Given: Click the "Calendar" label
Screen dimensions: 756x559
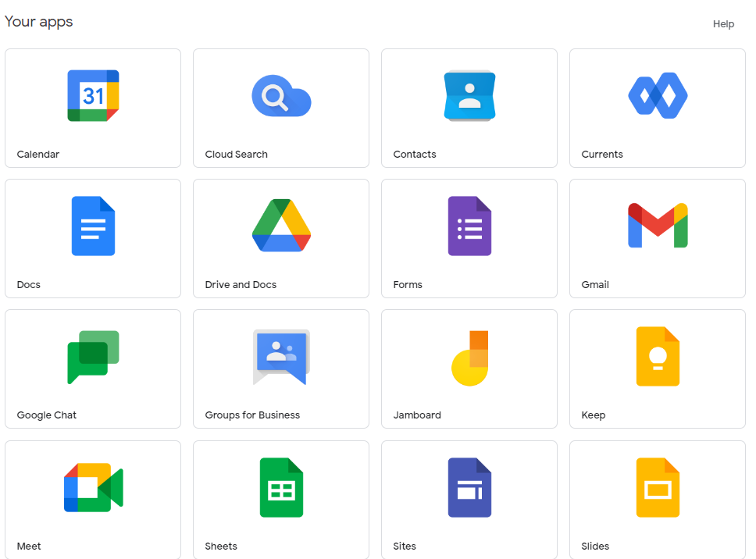Looking at the screenshot, I should pos(38,155).
